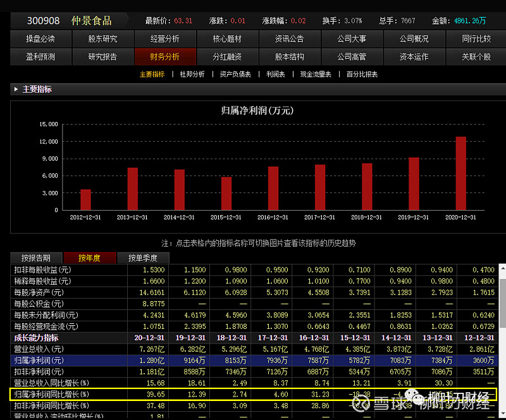View the 研究报告 tab
Image resolution: width=506 pixels, height=420 pixels.
(x=103, y=57)
